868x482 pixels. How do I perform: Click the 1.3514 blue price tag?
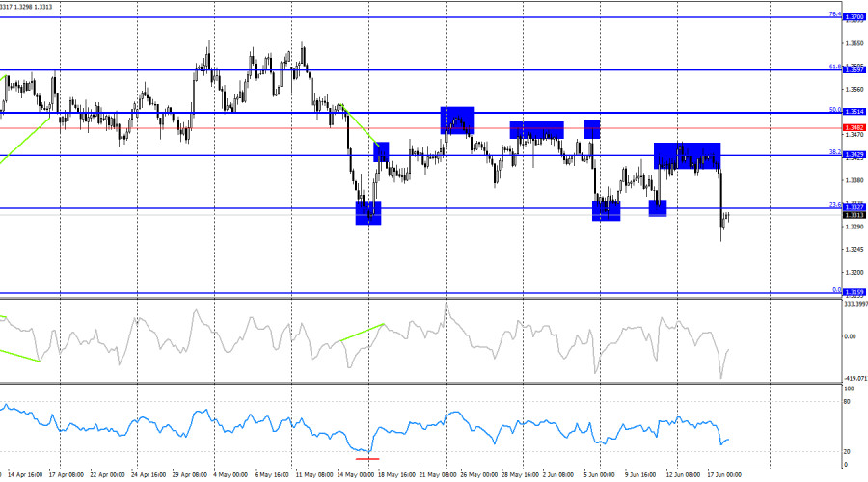click(x=854, y=112)
